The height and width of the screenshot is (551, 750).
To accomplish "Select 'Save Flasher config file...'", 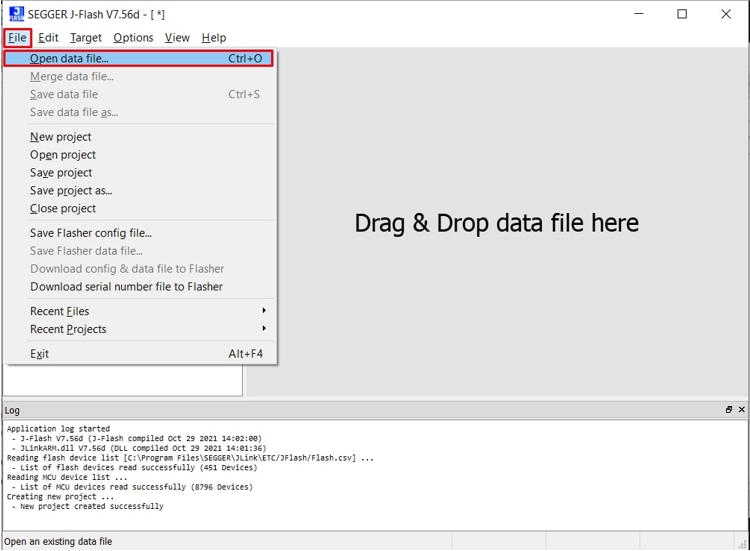I will 91,233.
